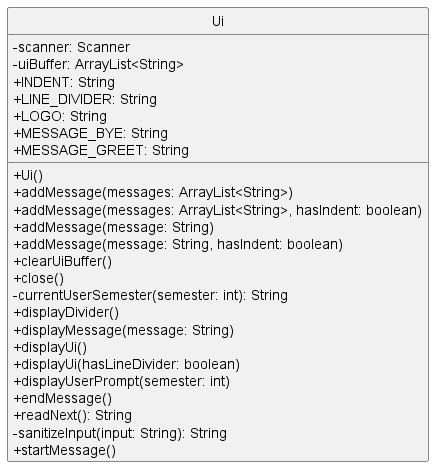
Task: Select the uiBuffer ArrayList<String> field
Action: (x=98, y=64)
